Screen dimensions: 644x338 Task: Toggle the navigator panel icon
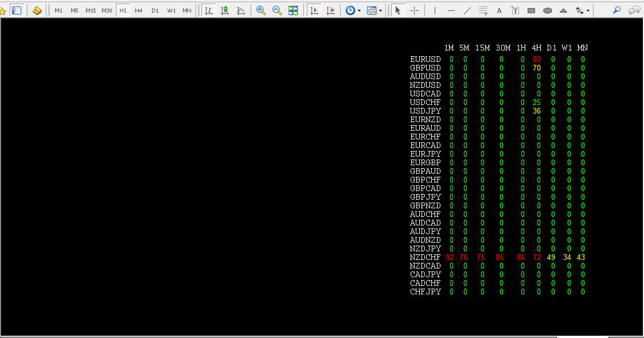(x=17, y=10)
